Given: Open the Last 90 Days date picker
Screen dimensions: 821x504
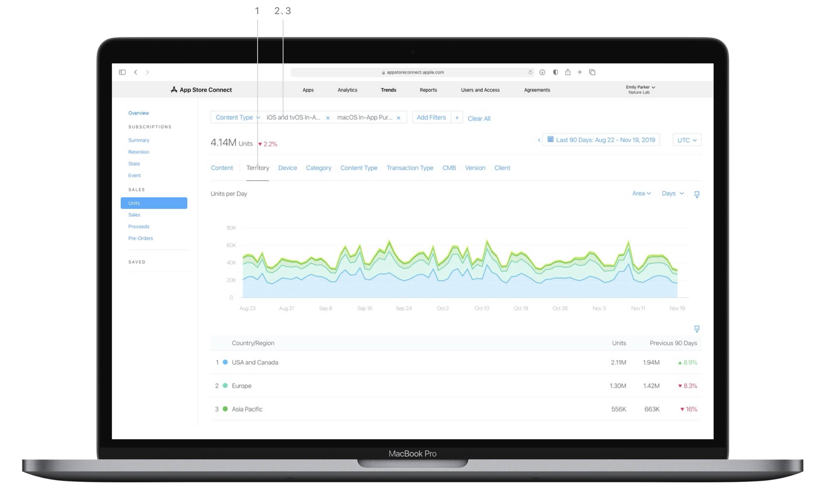Looking at the screenshot, I should pyautogui.click(x=601, y=140).
